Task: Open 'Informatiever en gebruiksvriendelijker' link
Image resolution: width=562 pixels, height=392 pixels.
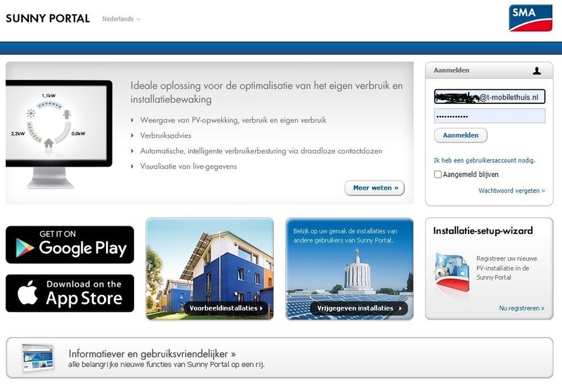Action: pos(152,353)
